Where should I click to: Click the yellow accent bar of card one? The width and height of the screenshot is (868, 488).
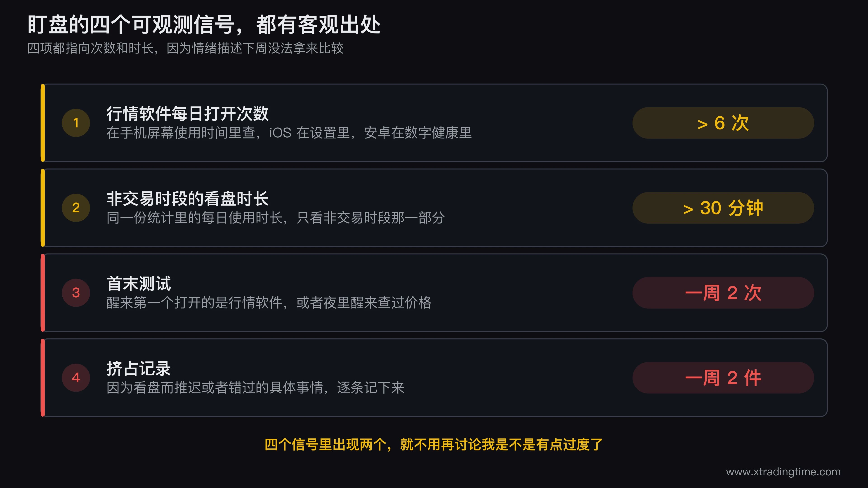43,123
